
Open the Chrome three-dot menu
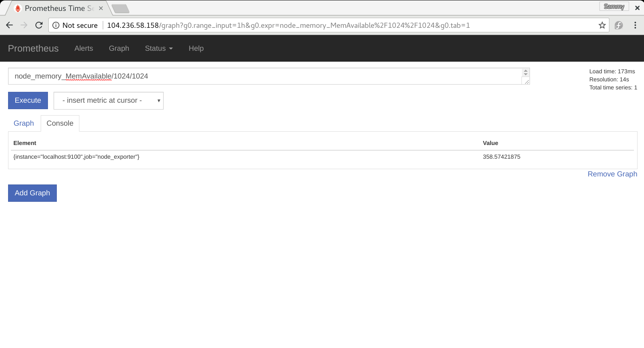click(x=635, y=25)
